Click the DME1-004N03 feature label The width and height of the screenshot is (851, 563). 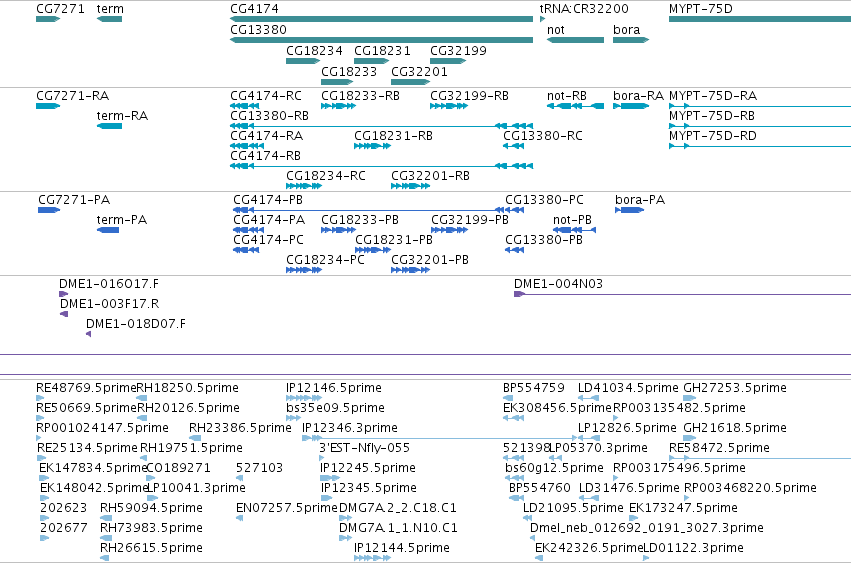558,284
